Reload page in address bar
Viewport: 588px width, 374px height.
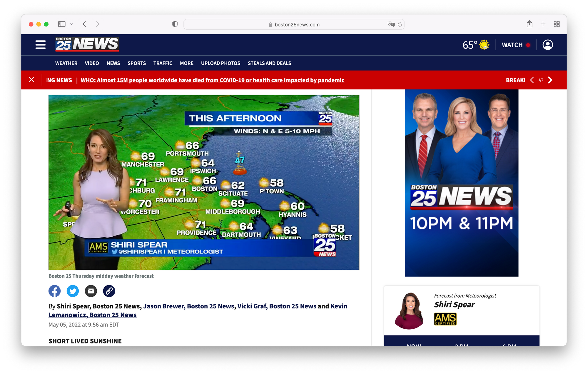[400, 24]
